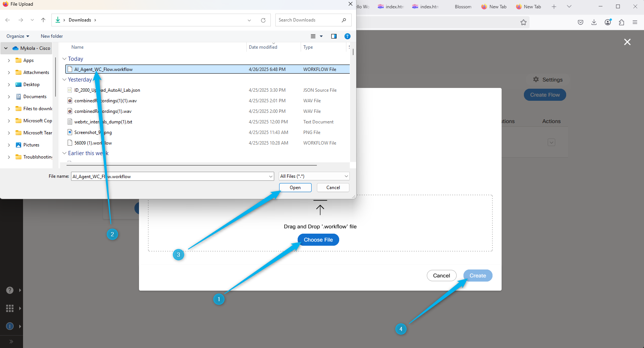Open the Firefox extensions puzzle icon
This screenshot has width=644, height=348.
(621, 22)
